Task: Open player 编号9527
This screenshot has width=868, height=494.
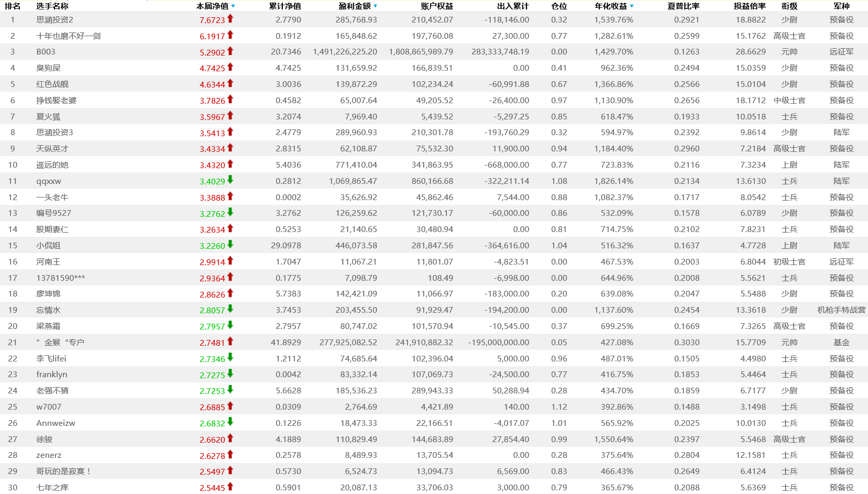Action: tap(54, 213)
